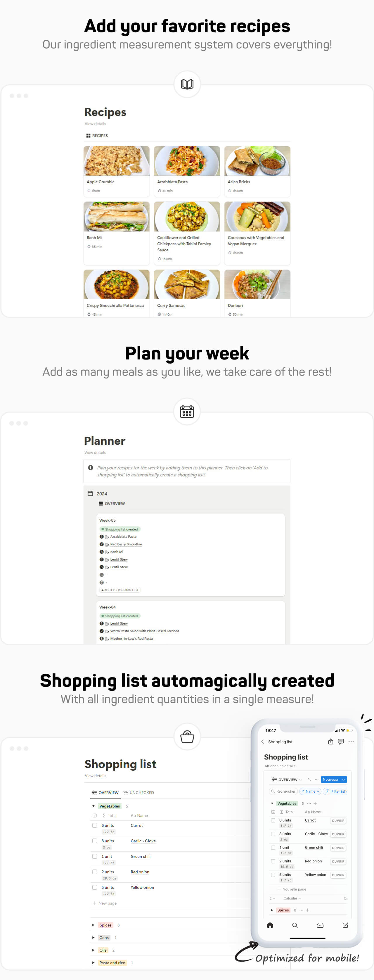Go back with the phone's back chevron
The image size is (374, 980).
(262, 742)
